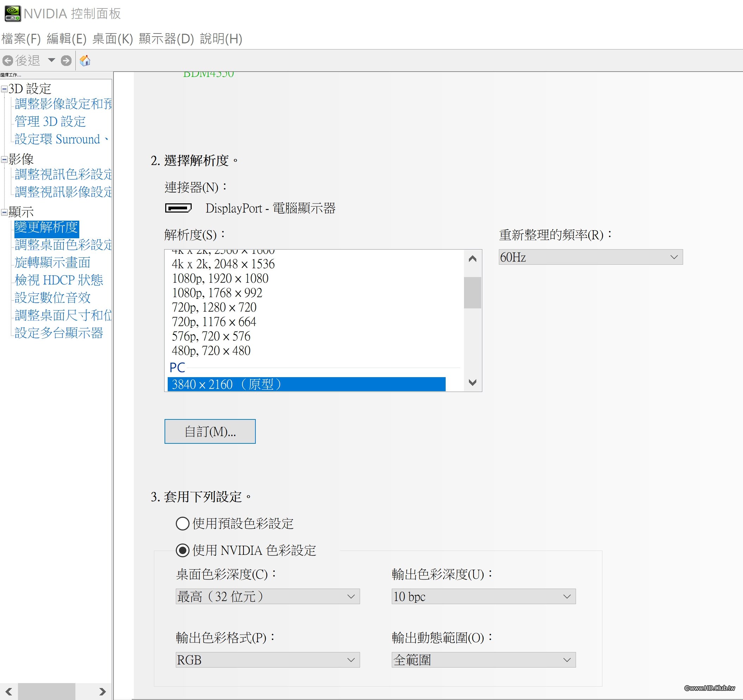743x700 pixels.
Task: Open 調整視訊影像設定 page
Action: click(63, 192)
